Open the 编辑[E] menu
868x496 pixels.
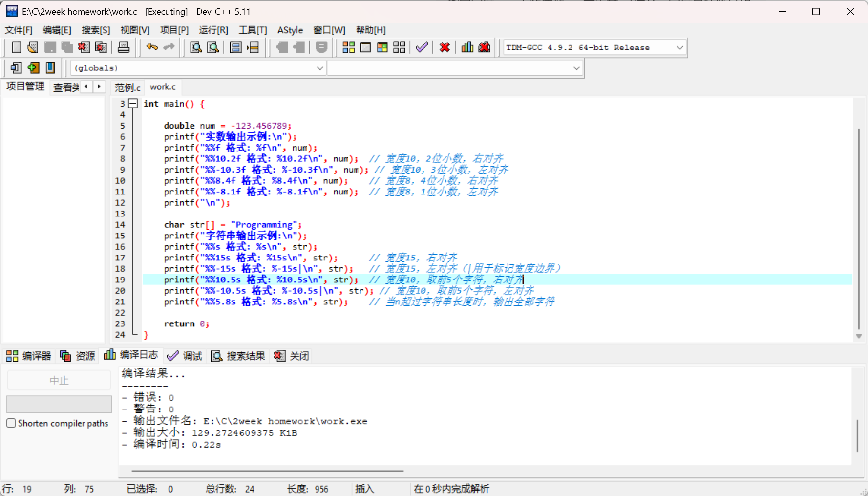[x=57, y=30]
